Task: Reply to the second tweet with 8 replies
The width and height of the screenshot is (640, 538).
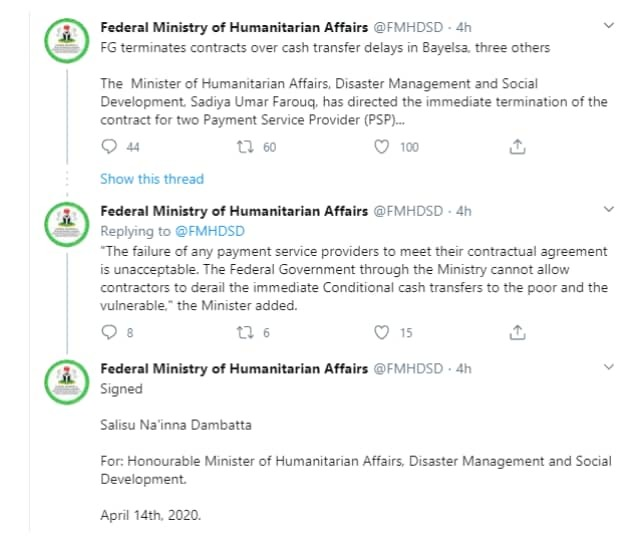Action: (109, 332)
